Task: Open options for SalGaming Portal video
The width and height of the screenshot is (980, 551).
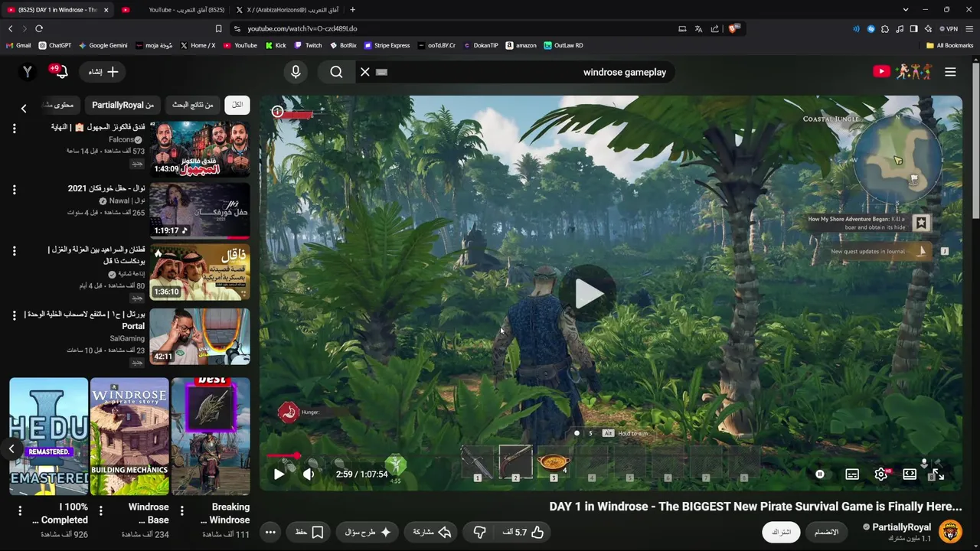Action: click(x=14, y=316)
